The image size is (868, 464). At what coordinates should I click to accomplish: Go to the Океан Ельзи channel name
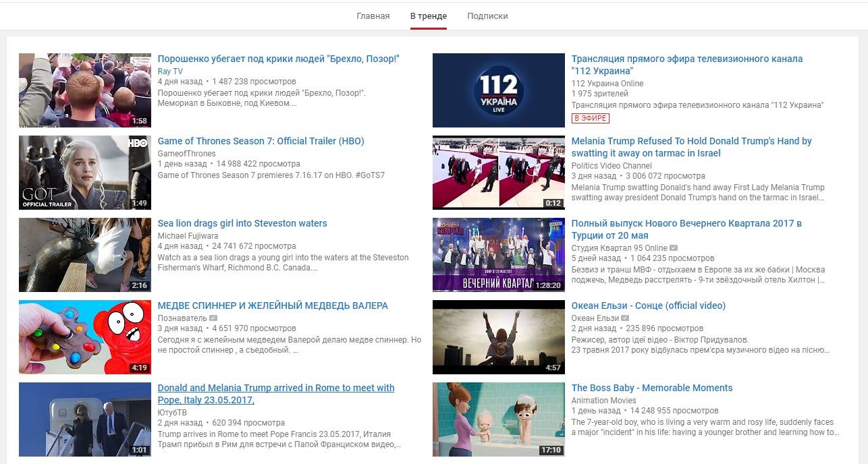[x=595, y=318]
